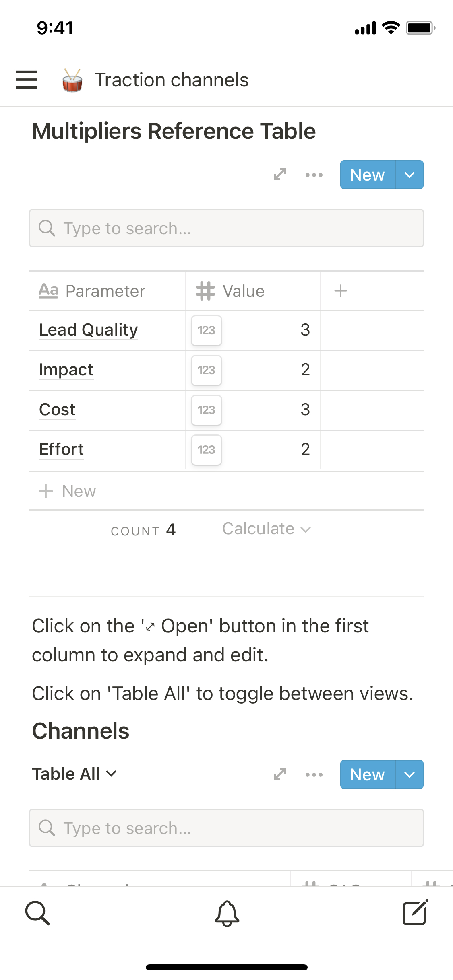Open notifications bell in bottom bar
Image resolution: width=453 pixels, height=980 pixels.
pos(227,913)
